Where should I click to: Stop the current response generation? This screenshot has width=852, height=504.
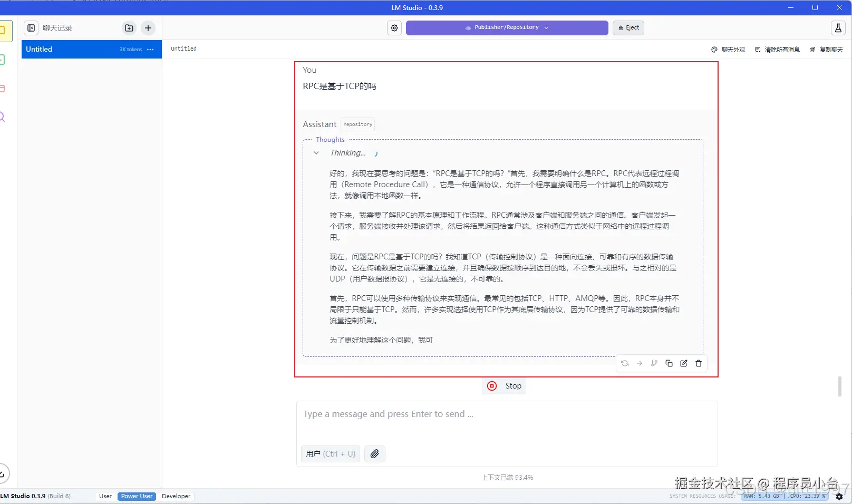(504, 385)
